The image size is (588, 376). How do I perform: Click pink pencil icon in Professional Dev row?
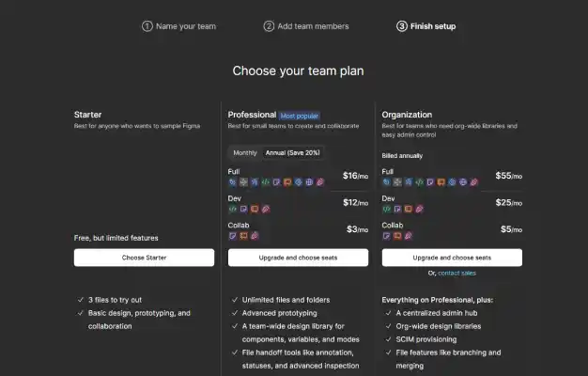coord(266,209)
